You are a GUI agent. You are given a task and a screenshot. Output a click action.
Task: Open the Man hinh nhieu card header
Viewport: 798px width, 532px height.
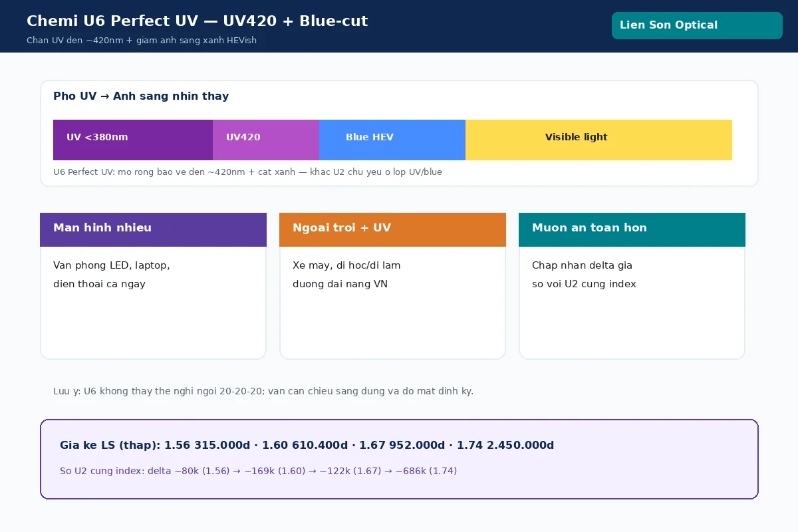[x=153, y=229]
